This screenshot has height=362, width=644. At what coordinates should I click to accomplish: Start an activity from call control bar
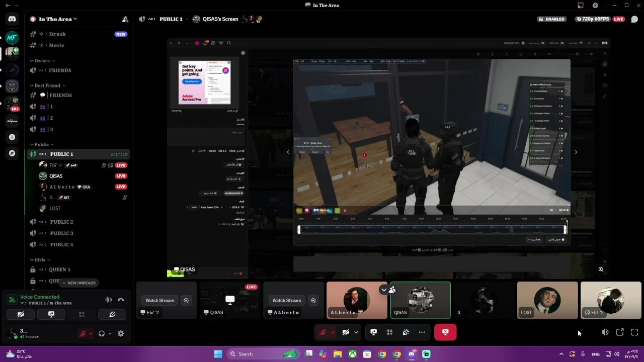389,332
